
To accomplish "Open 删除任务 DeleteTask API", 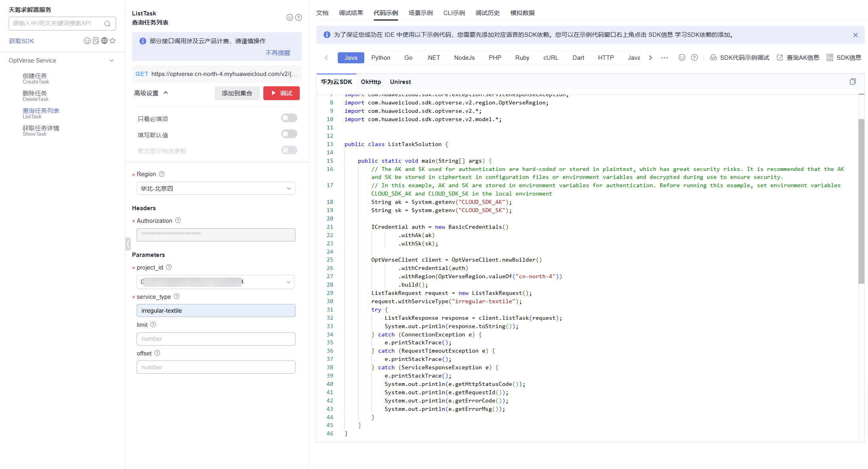I will click(x=35, y=96).
